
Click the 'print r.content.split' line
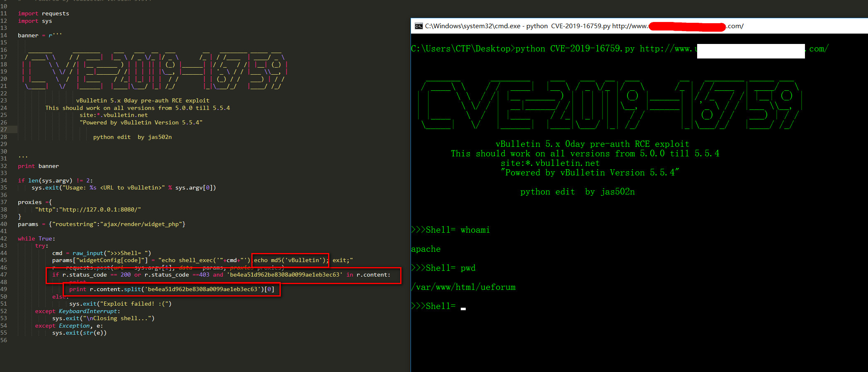(172, 289)
